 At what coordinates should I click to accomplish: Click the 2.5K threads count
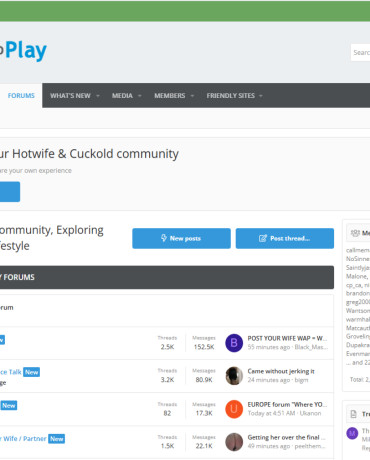167,347
